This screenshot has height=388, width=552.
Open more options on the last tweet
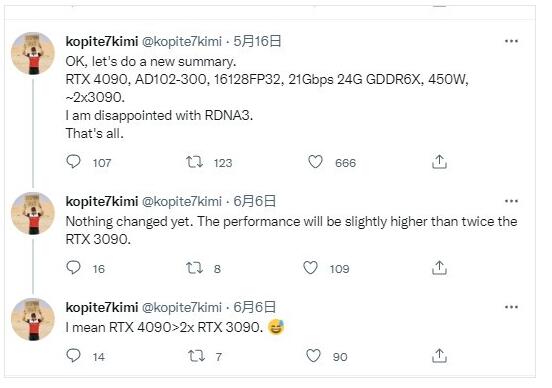pyautogui.click(x=511, y=307)
